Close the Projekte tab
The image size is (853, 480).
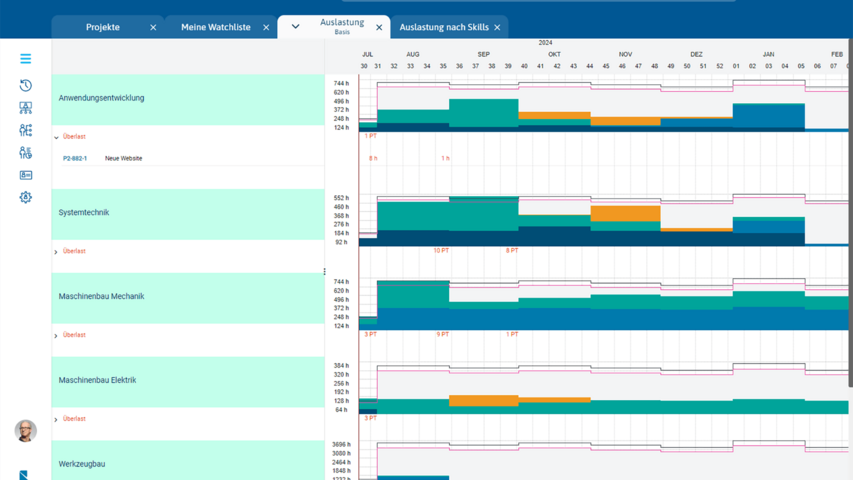point(153,28)
